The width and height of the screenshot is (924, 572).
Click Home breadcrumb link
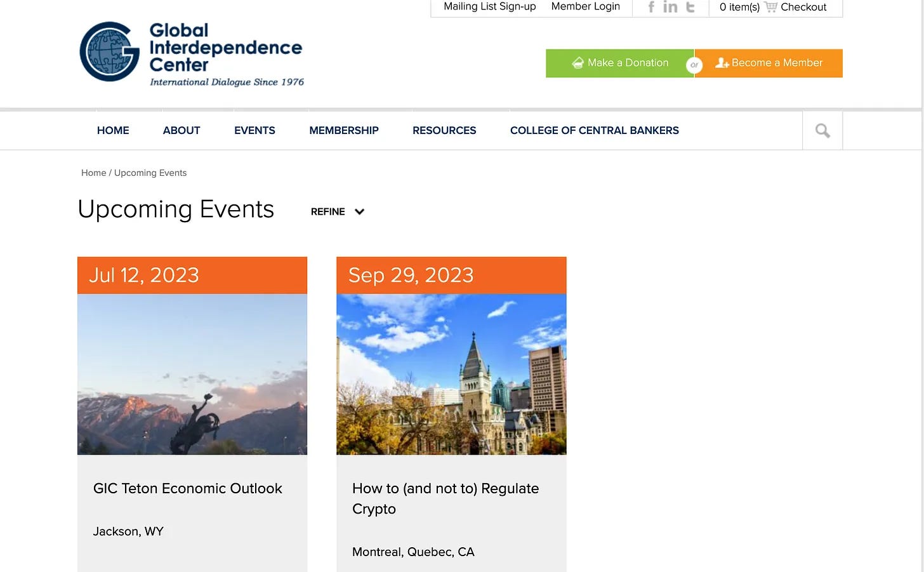[x=93, y=173]
